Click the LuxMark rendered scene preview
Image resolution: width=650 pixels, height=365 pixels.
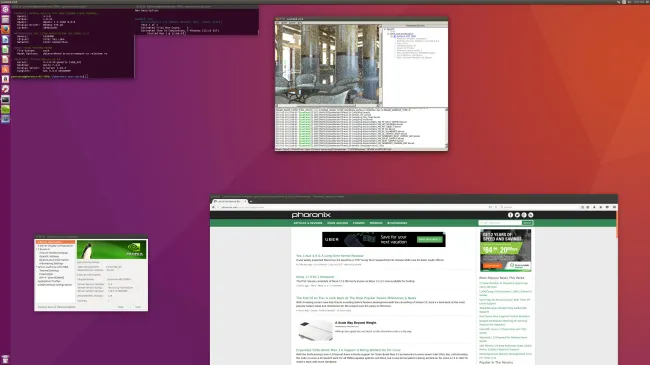coord(327,64)
